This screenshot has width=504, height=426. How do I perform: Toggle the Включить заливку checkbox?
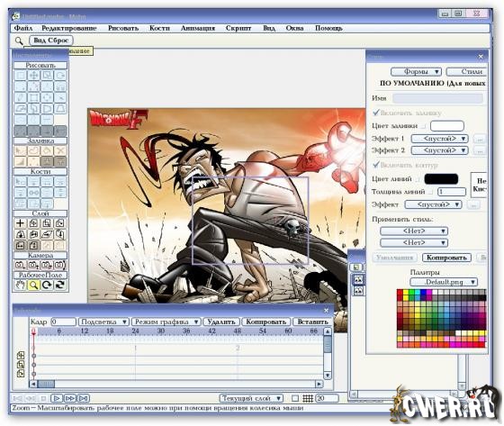pyautogui.click(x=376, y=113)
